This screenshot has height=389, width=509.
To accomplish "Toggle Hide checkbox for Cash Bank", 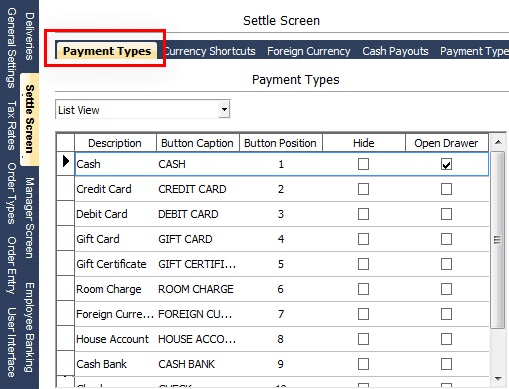I will click(363, 364).
